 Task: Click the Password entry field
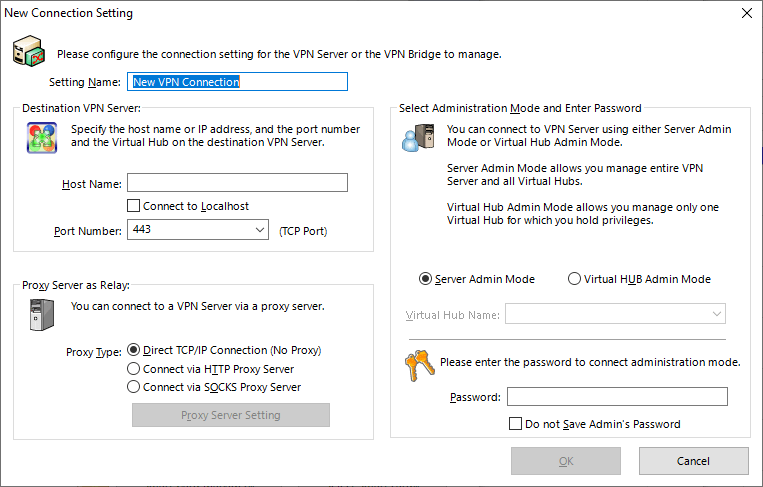point(617,397)
